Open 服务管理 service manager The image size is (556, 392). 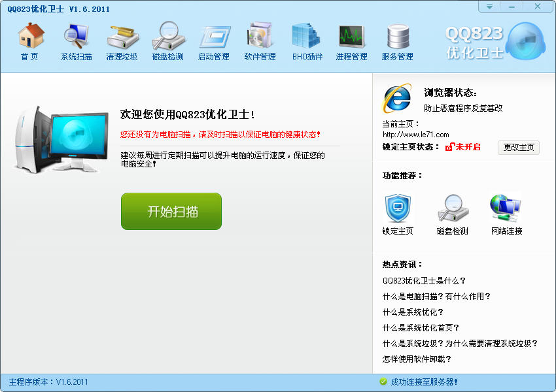tap(398, 41)
